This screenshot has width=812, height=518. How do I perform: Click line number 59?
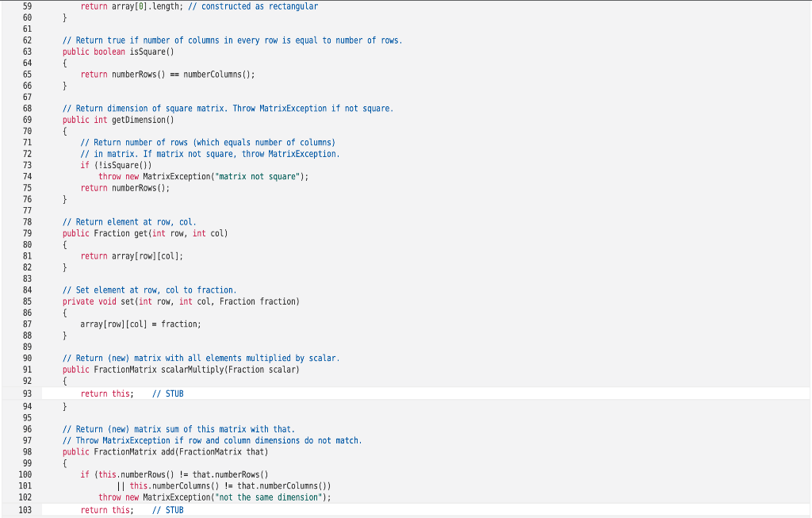tap(28, 6)
